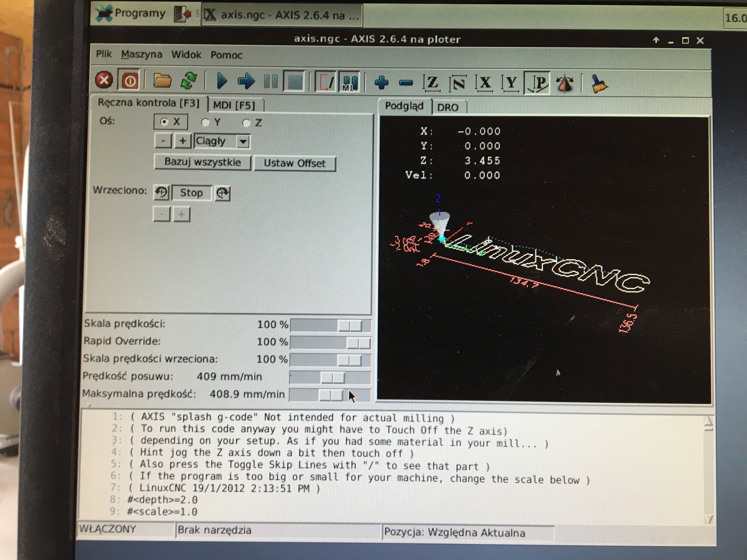The height and width of the screenshot is (560, 747).
Task: Select the Y axis radio button
Action: point(211,122)
